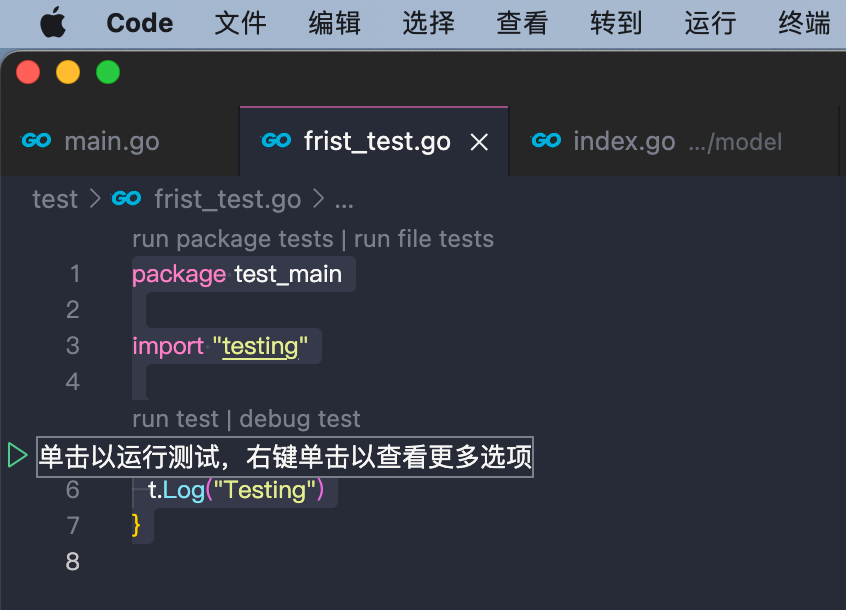Open the 转到 menu
The image size is (846, 610).
(x=616, y=23)
